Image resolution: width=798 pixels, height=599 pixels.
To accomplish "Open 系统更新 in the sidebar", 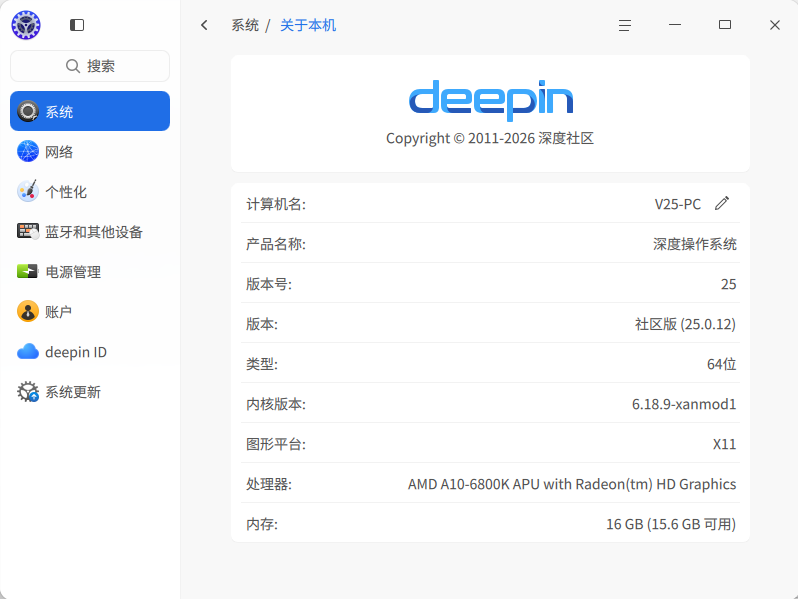I will pyautogui.click(x=90, y=391).
